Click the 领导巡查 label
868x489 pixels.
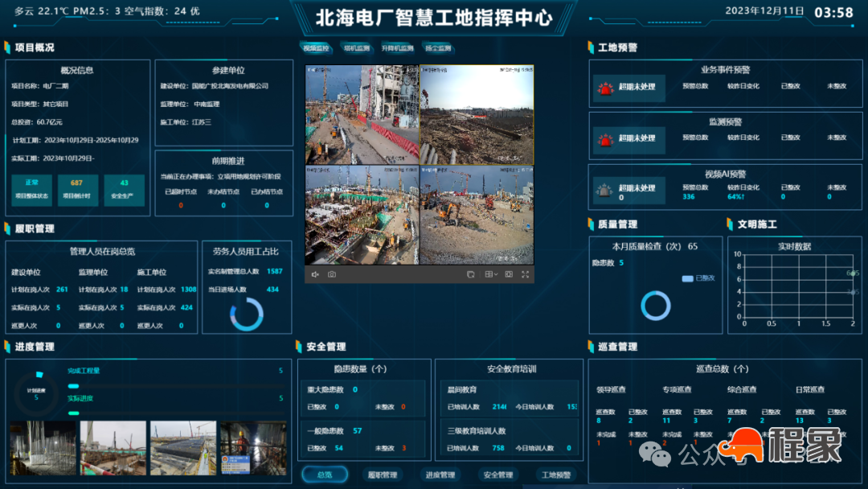(611, 389)
